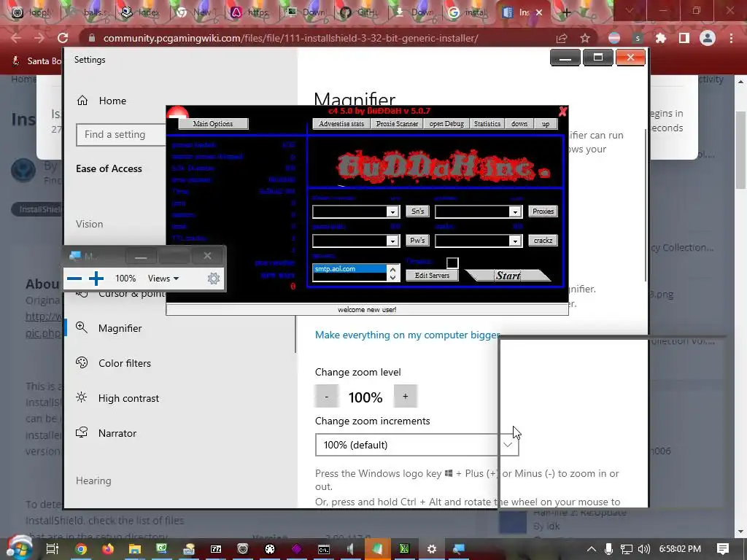
Task: Expand the dropdown left of Proxies button
Action: 515,211
